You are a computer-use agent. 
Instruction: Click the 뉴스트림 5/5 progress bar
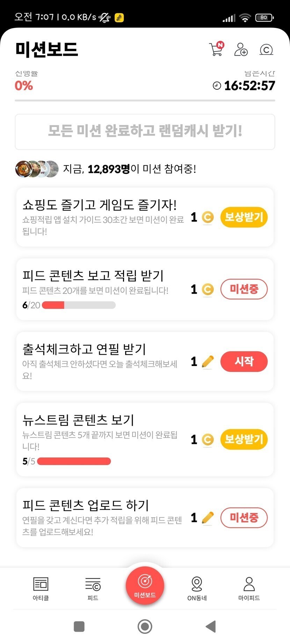tap(74, 461)
